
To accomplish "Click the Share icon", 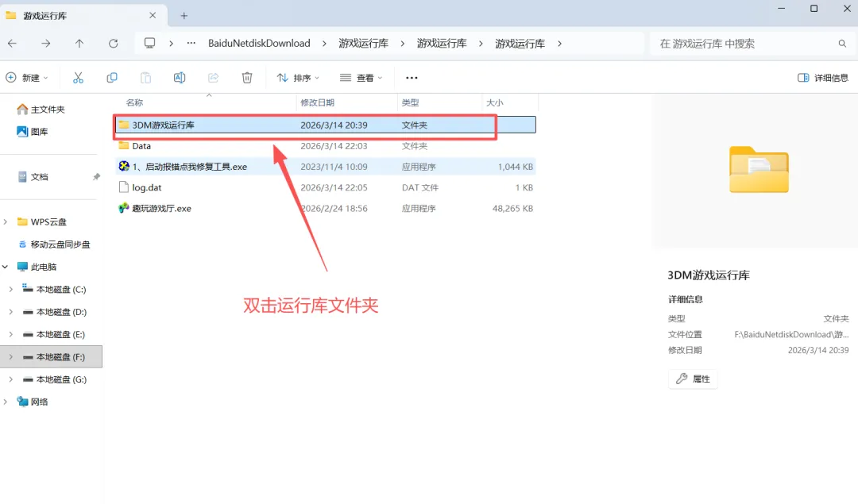I will point(214,78).
